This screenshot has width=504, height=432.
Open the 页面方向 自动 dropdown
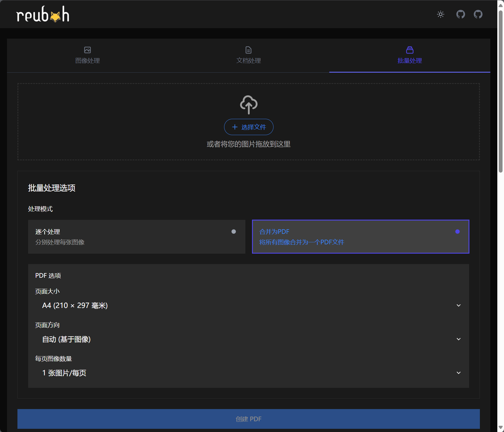(x=249, y=339)
